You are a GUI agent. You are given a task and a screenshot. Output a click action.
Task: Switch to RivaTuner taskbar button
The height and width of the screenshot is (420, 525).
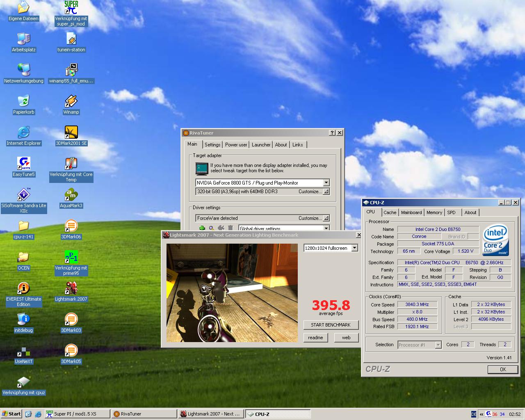tap(144, 414)
